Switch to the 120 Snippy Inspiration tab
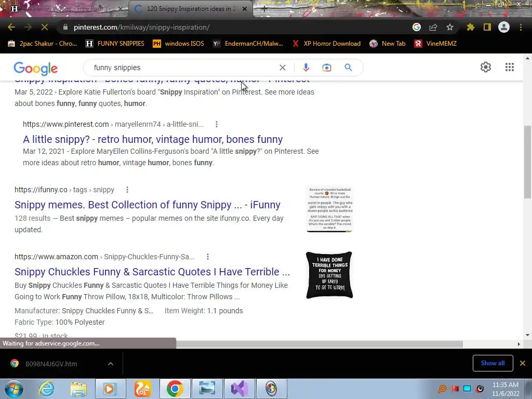Viewport: 532px width, 399px height. (191, 9)
